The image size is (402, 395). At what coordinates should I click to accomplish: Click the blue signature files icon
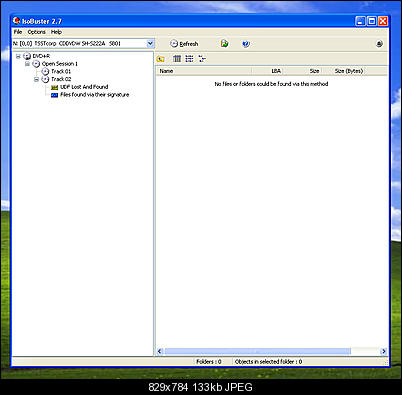pos(54,95)
